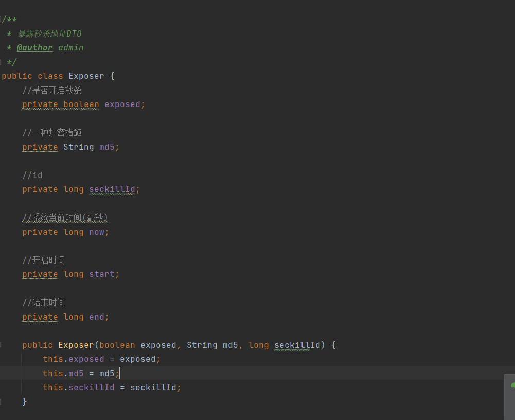Click the constructor's closing brace

coord(24,401)
